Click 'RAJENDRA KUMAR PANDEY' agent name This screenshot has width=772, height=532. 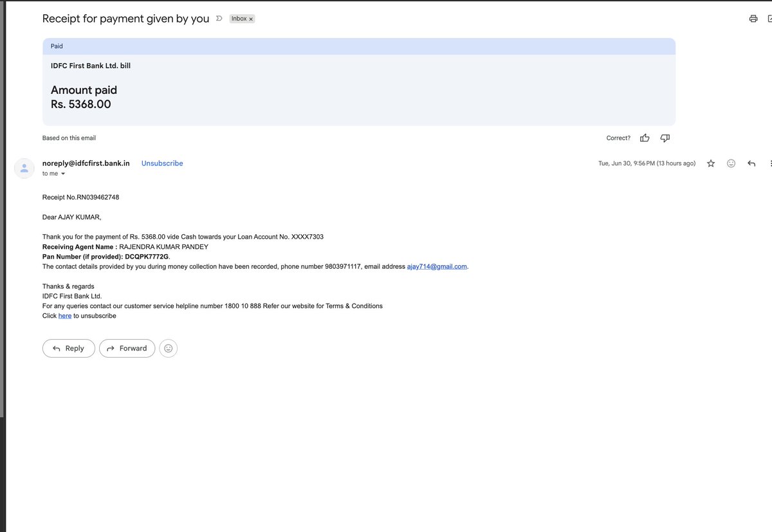[163, 246]
